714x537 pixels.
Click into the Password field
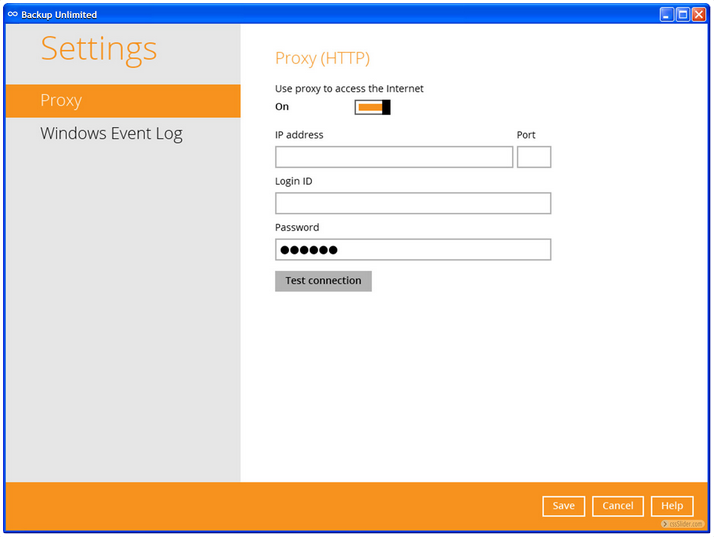(413, 250)
